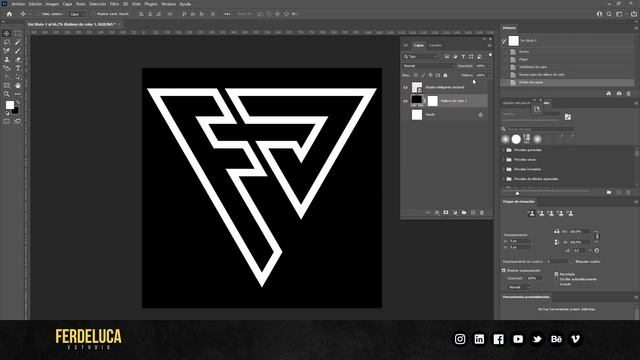Viewport: 640px width, 360px height.
Task: Open the search magnifier in top right
Action: 609,14
